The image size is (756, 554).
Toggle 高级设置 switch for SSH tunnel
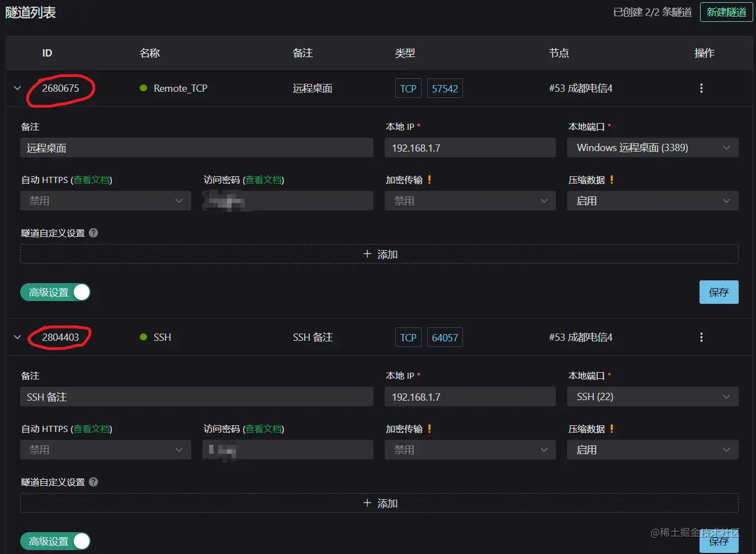pos(55,541)
